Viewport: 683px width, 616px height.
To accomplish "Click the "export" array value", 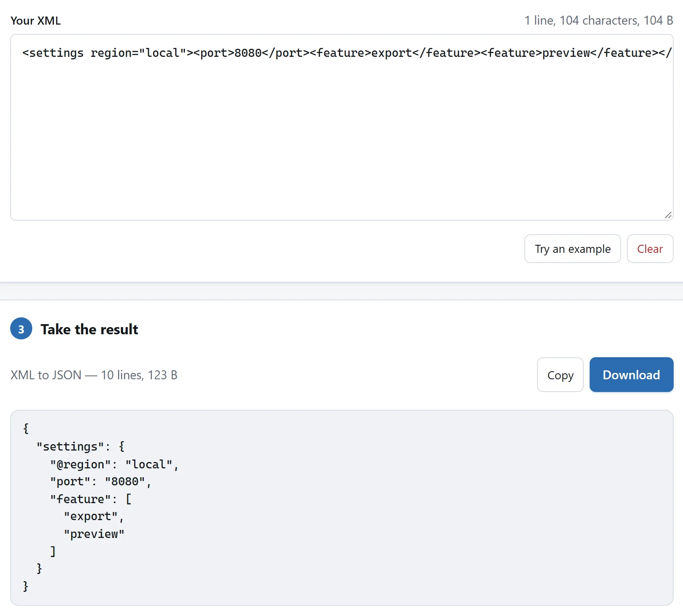I will 94,516.
